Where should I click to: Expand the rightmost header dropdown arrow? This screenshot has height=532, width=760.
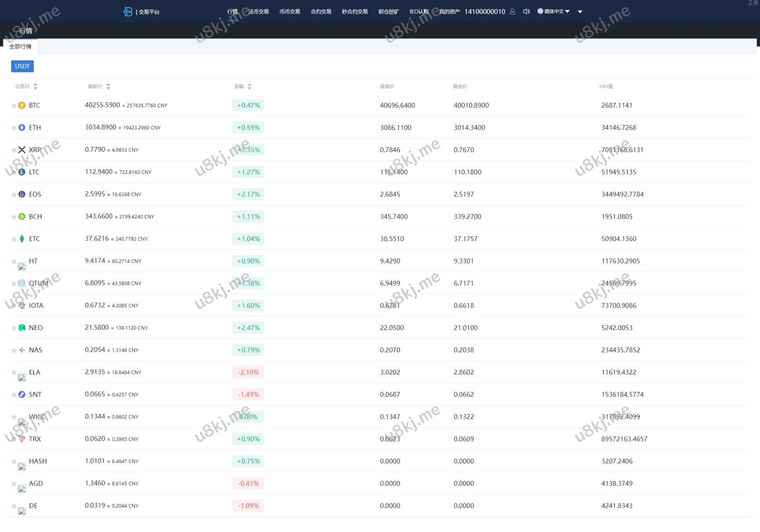580,12
